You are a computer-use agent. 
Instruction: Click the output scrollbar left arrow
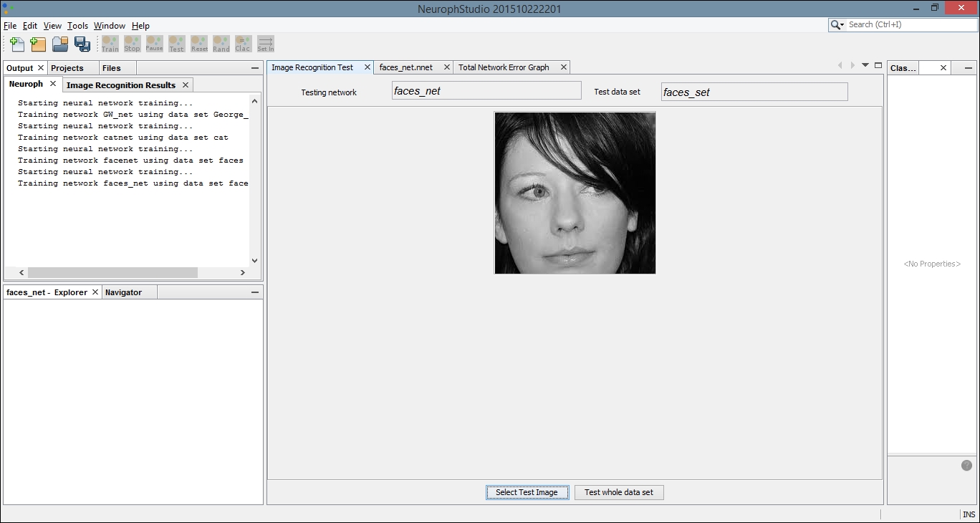coord(21,273)
